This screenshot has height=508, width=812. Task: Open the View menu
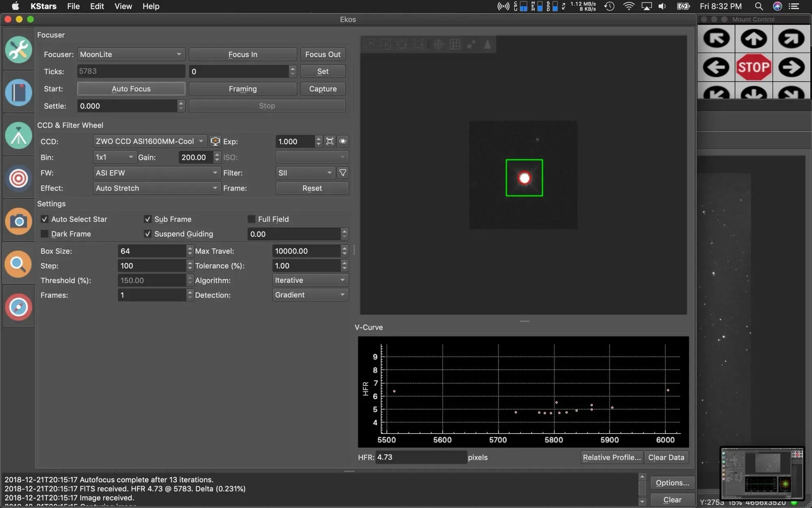click(x=123, y=6)
